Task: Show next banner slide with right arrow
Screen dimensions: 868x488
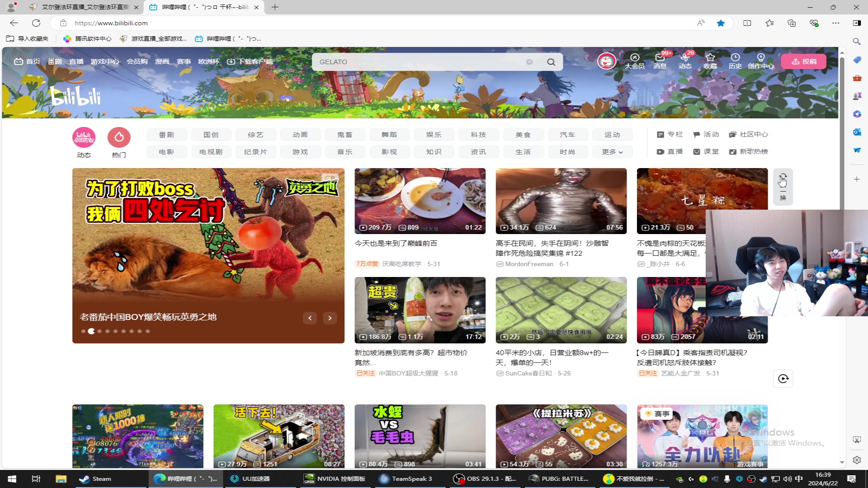Action: (x=330, y=318)
